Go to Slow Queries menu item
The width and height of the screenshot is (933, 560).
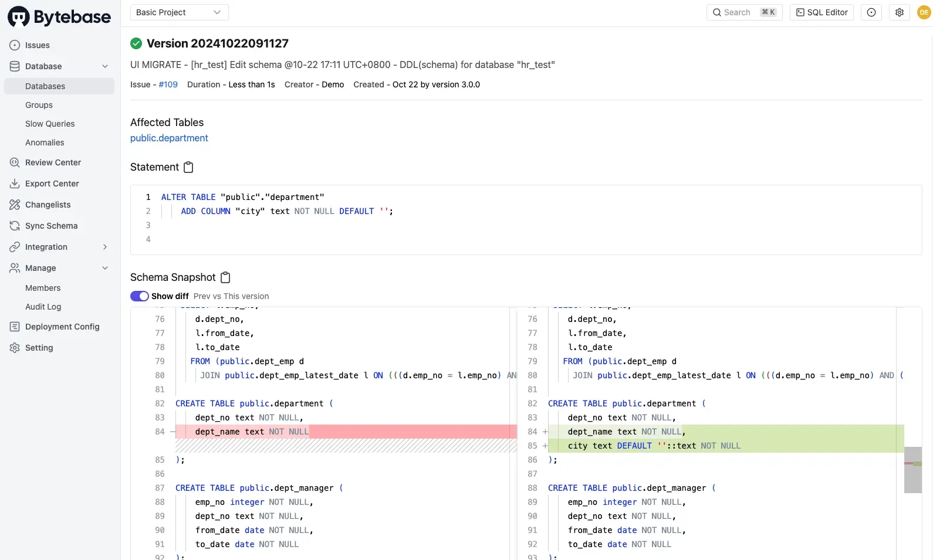click(50, 124)
